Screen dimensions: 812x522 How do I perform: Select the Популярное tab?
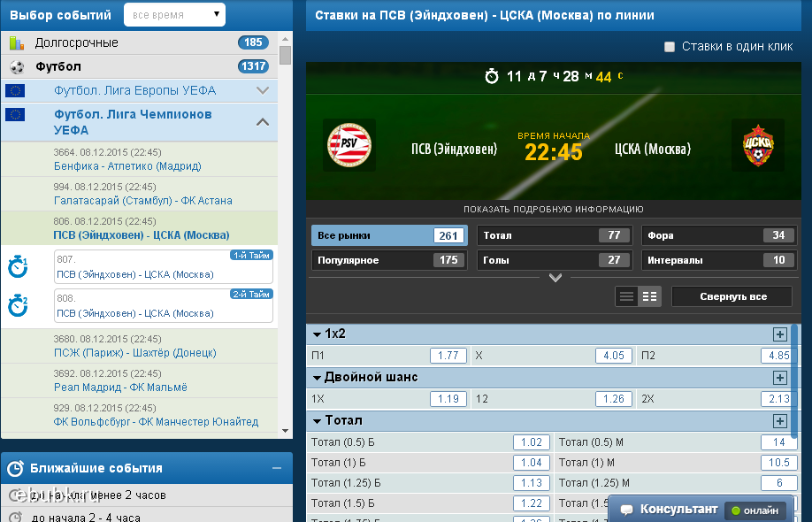pos(389,260)
